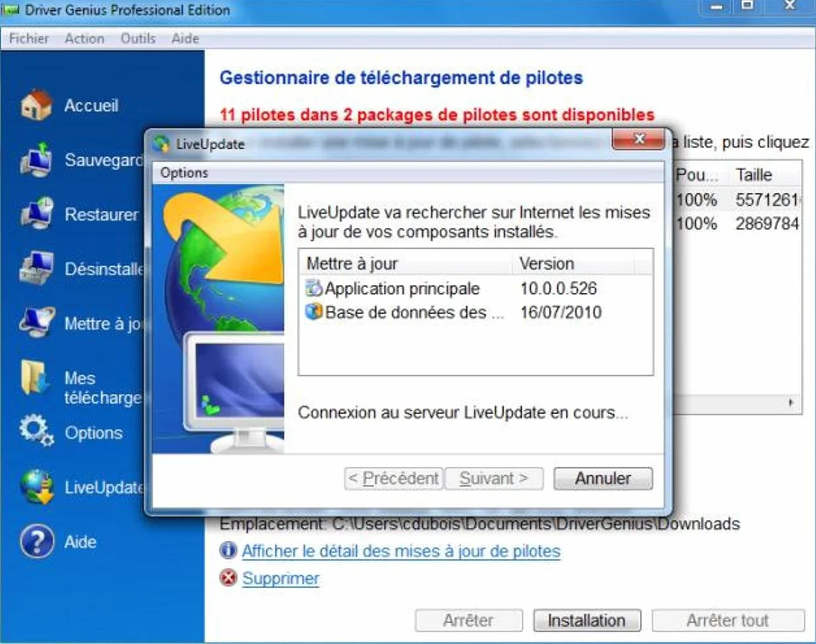
Task: Close the LiveUpdate dialog
Action: (639, 139)
